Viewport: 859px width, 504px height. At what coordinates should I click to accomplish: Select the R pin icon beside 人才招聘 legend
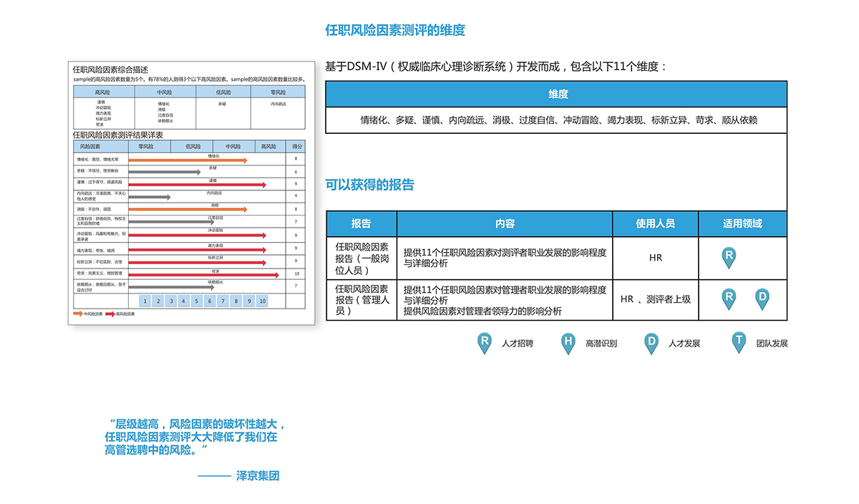(x=485, y=343)
